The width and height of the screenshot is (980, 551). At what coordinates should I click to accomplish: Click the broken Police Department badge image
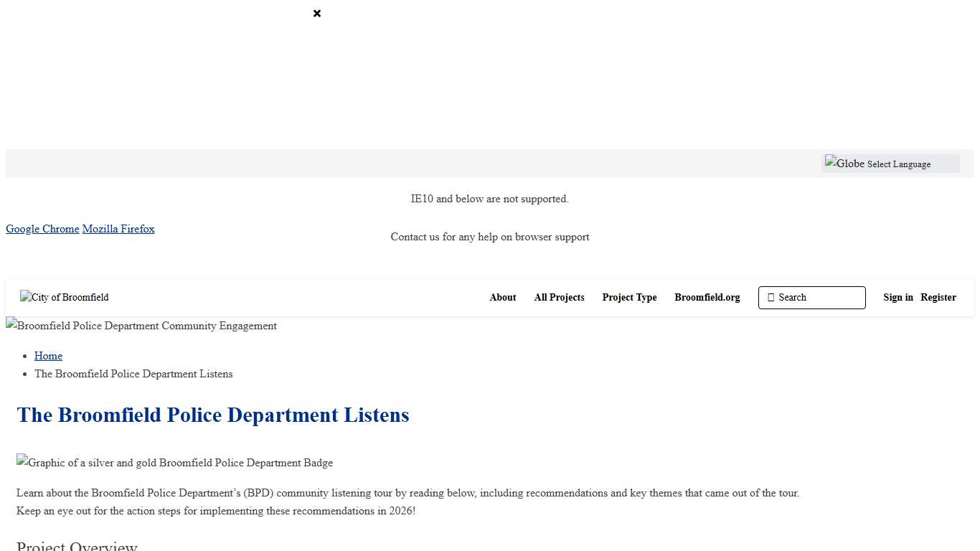(174, 463)
